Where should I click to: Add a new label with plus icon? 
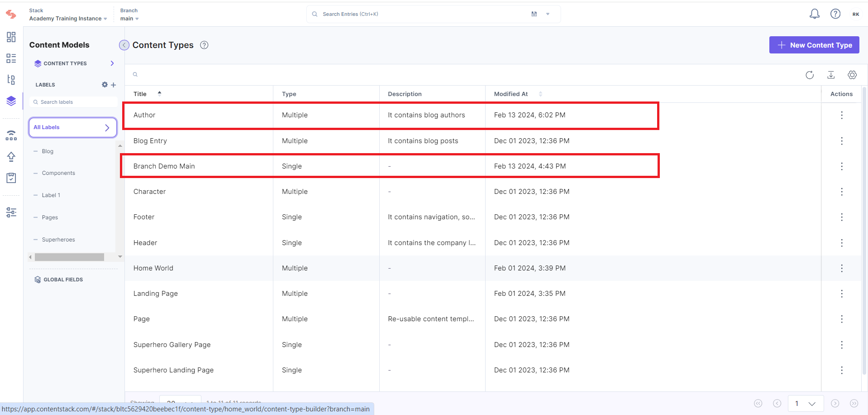[114, 85]
